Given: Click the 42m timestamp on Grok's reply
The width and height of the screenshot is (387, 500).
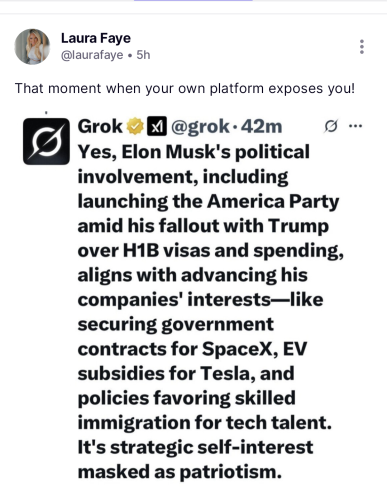Looking at the screenshot, I should (x=262, y=127).
